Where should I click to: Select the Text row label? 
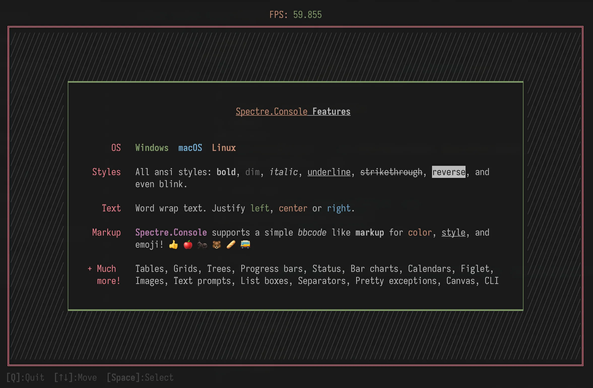(x=111, y=208)
